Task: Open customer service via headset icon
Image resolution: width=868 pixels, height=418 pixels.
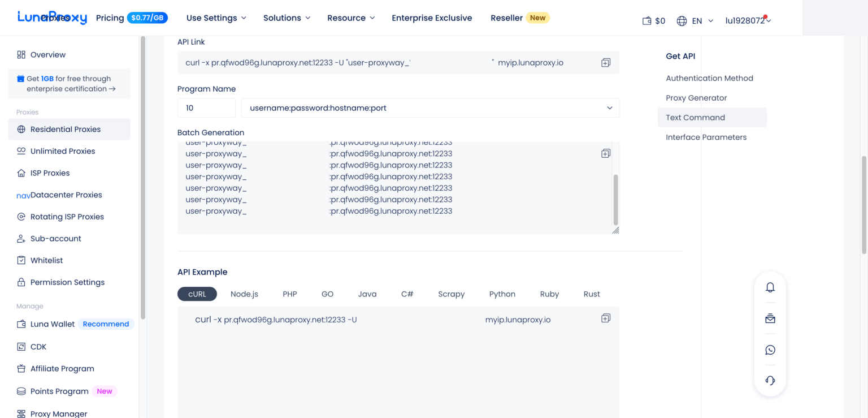Action: point(770,381)
